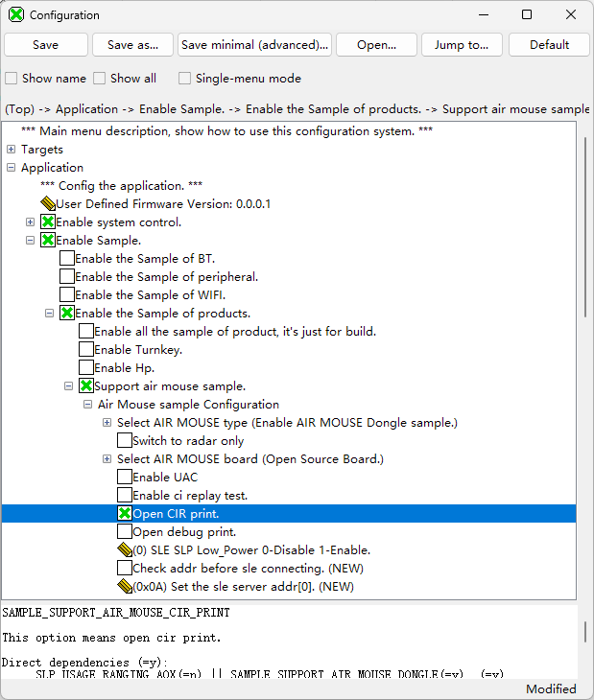Click the pencil icon for sle server addr[0]

(x=125, y=586)
